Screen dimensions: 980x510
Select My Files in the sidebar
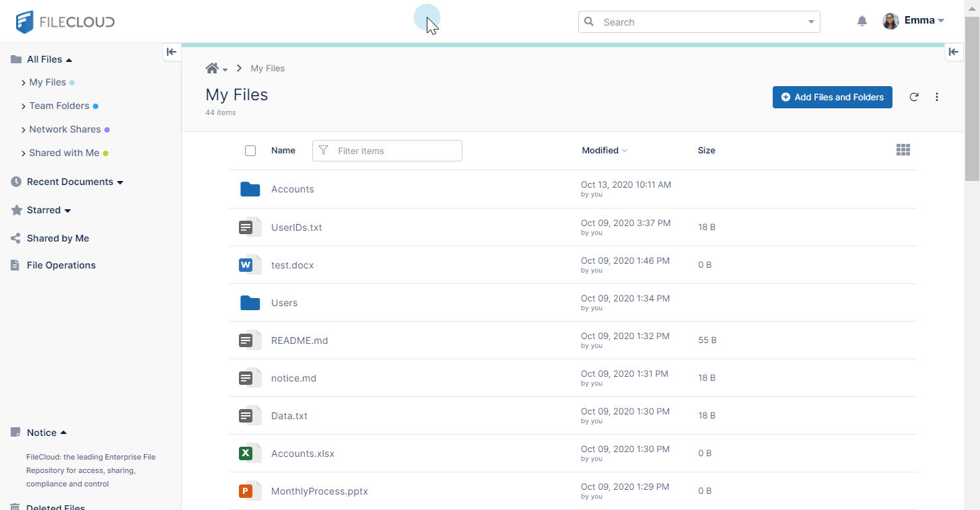pos(47,82)
